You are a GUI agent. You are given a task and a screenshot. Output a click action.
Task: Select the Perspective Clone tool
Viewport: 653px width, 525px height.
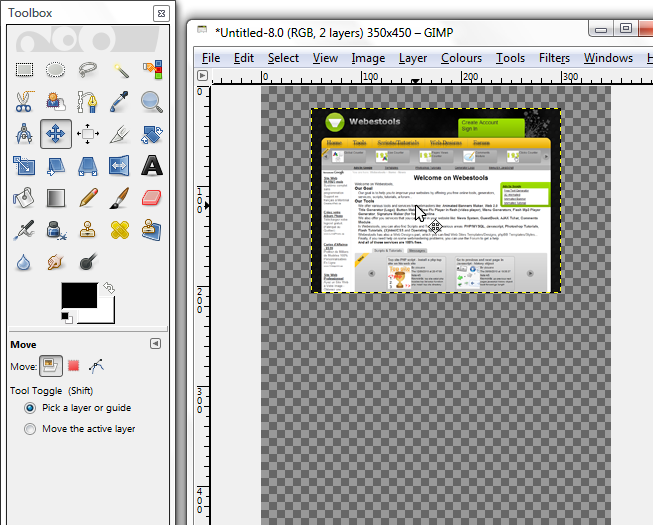pos(152,230)
